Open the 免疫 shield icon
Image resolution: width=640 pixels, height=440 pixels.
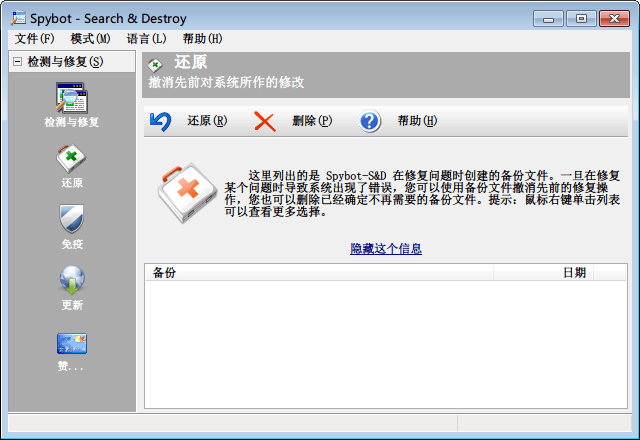(x=71, y=220)
